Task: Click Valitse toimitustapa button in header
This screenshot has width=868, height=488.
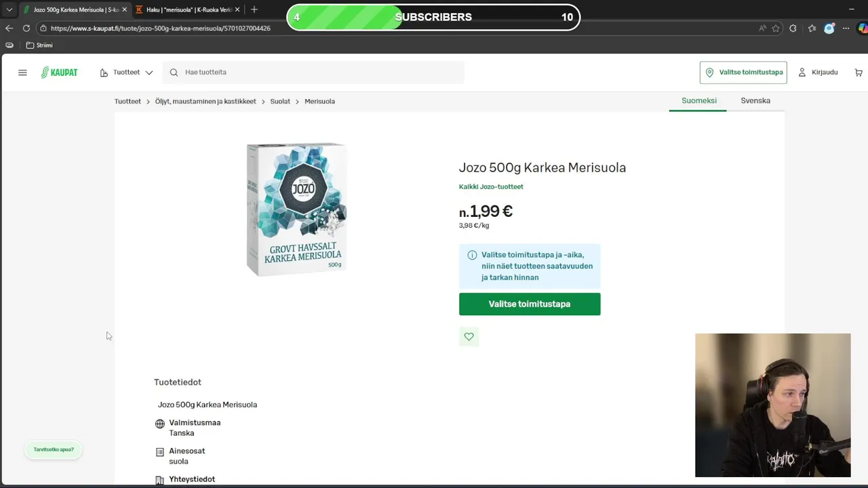Action: tap(743, 73)
